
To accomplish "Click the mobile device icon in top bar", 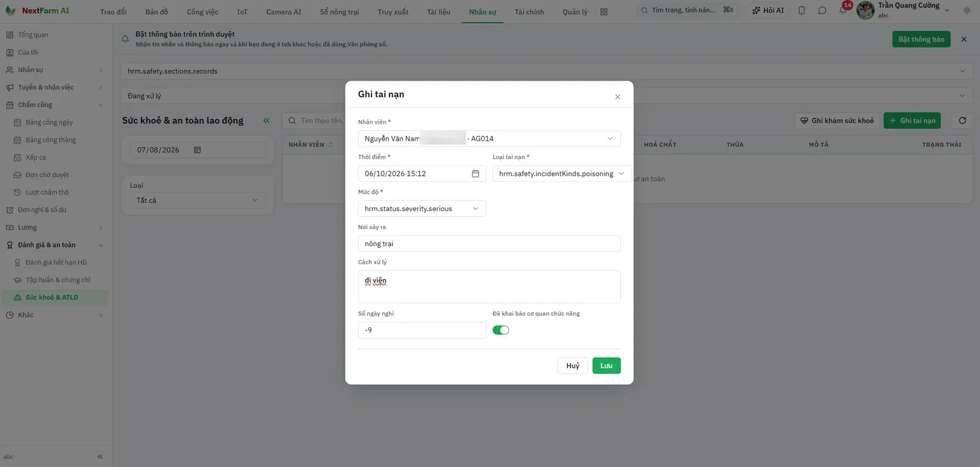I will click(802, 10).
